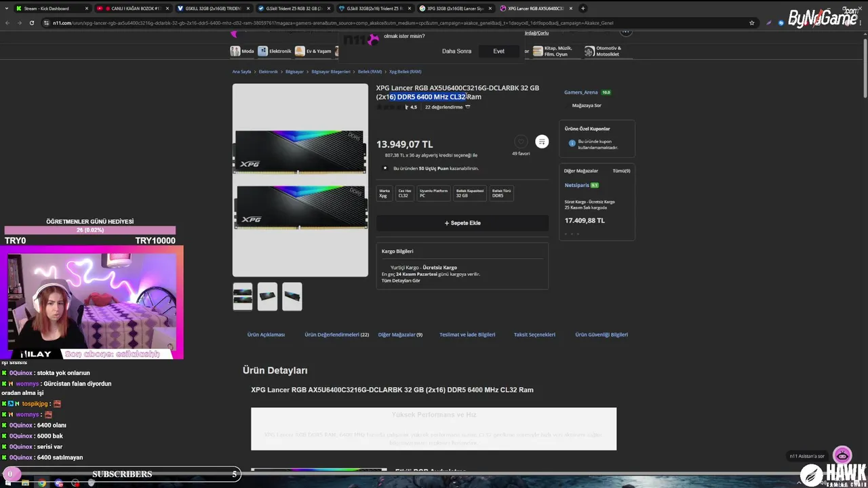Click the Uyumlu Platform PC chip
The image size is (868, 488).
point(433,193)
